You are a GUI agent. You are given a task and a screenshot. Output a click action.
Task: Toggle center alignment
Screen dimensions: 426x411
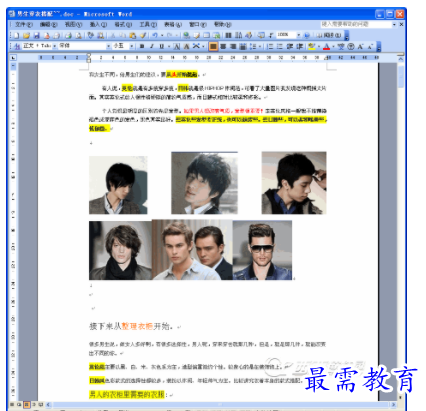click(223, 46)
